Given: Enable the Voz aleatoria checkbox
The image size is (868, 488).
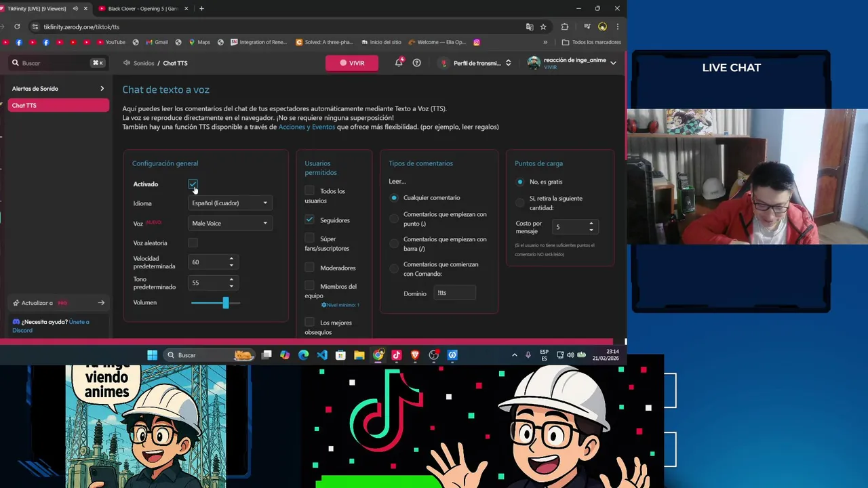Looking at the screenshot, I should coord(193,243).
